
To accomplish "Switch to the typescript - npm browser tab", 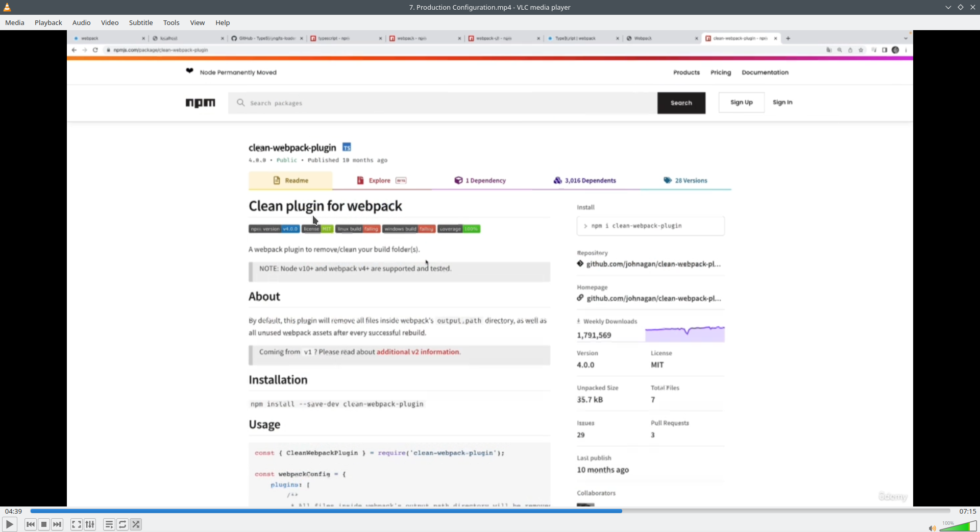I will pos(346,38).
